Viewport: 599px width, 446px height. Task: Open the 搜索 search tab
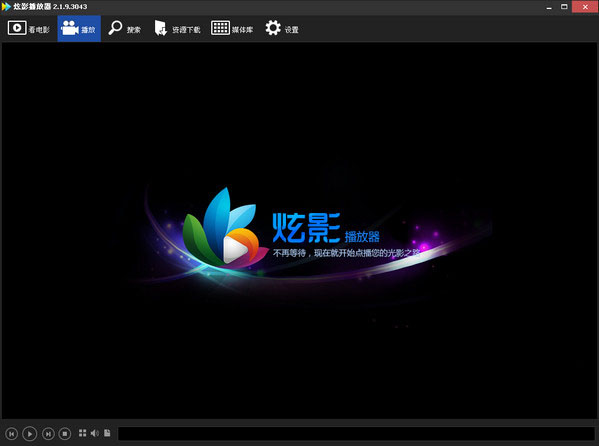click(124, 29)
